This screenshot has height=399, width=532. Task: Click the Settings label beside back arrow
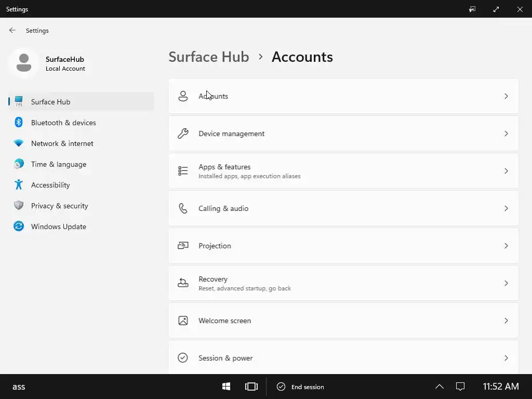point(37,31)
